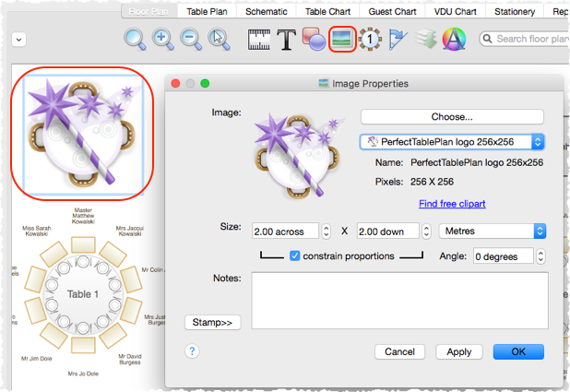This screenshot has height=392, width=570.
Task: Click the Choose... image button
Action: click(452, 117)
